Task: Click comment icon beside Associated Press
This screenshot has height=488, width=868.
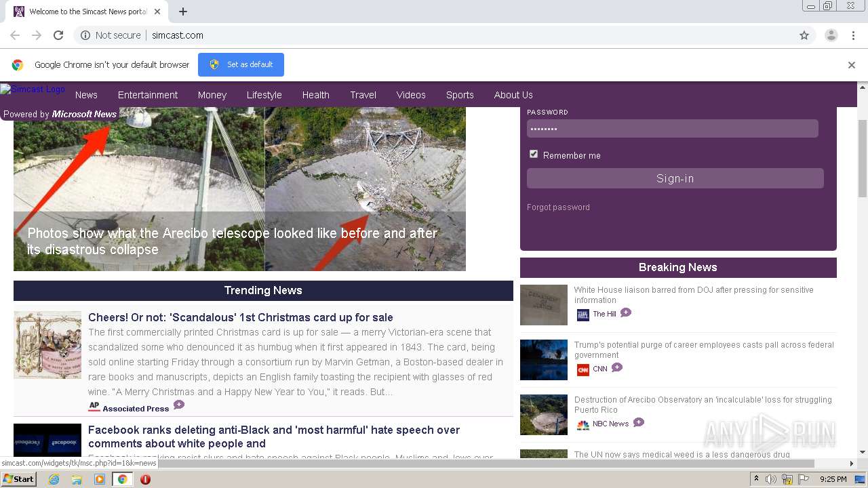Action: point(179,405)
